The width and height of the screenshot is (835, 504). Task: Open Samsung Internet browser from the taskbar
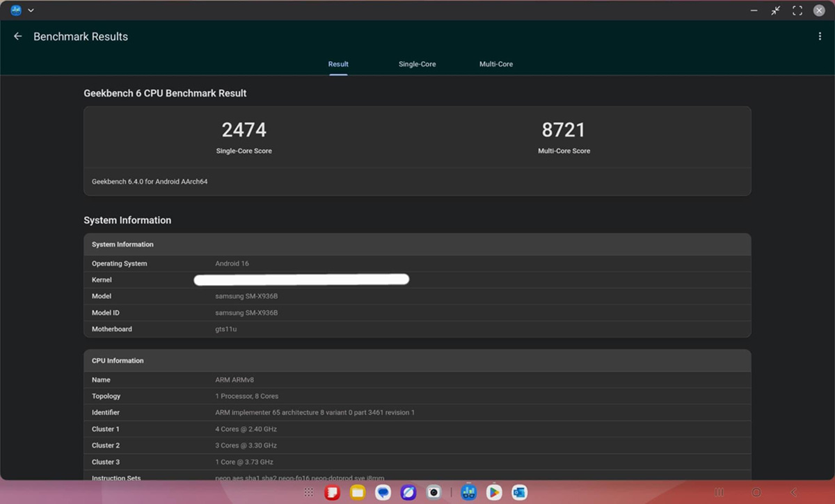coord(408,492)
